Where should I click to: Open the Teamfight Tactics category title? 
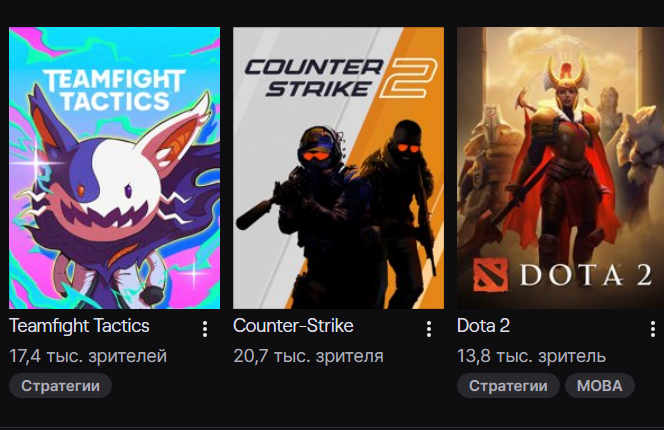(79, 326)
